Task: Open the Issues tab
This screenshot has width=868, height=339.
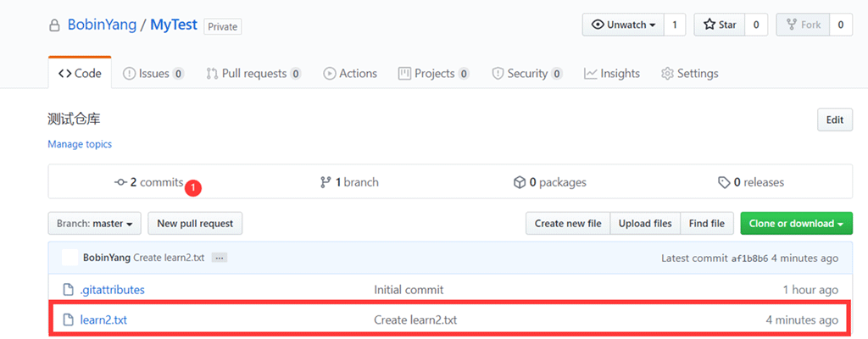Action: point(153,73)
